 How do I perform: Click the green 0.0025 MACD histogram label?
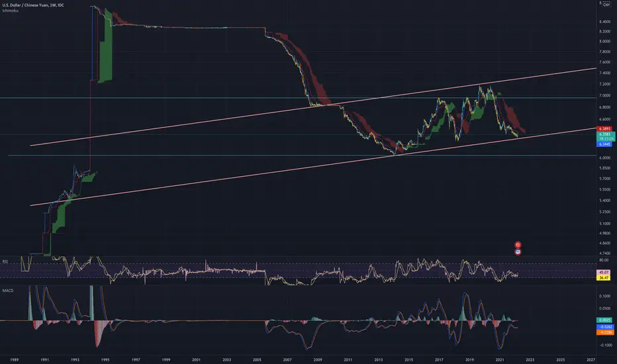tap(605, 320)
